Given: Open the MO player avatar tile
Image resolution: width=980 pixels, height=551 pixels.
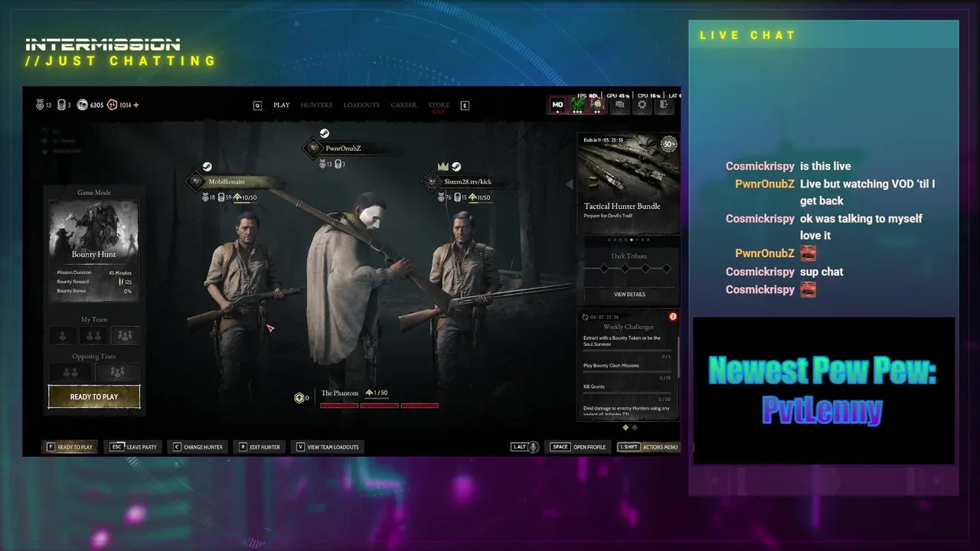Looking at the screenshot, I should [x=558, y=105].
